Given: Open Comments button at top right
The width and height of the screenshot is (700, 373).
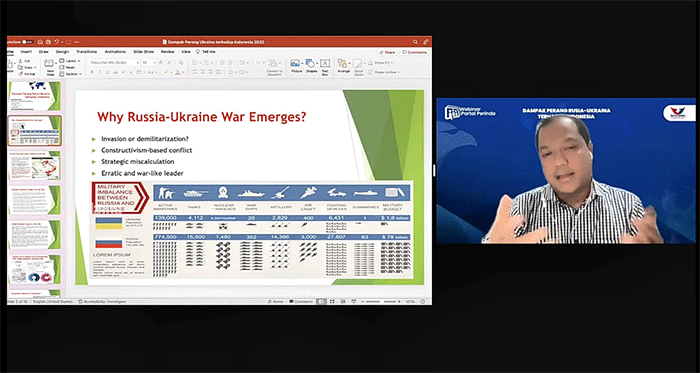Looking at the screenshot, I should pos(415,52).
